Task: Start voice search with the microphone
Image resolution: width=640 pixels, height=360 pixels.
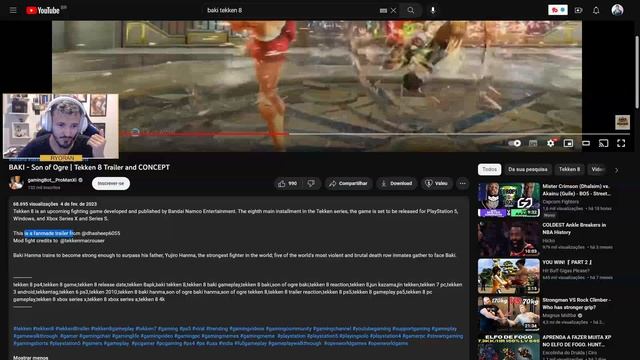Action: 433,10
